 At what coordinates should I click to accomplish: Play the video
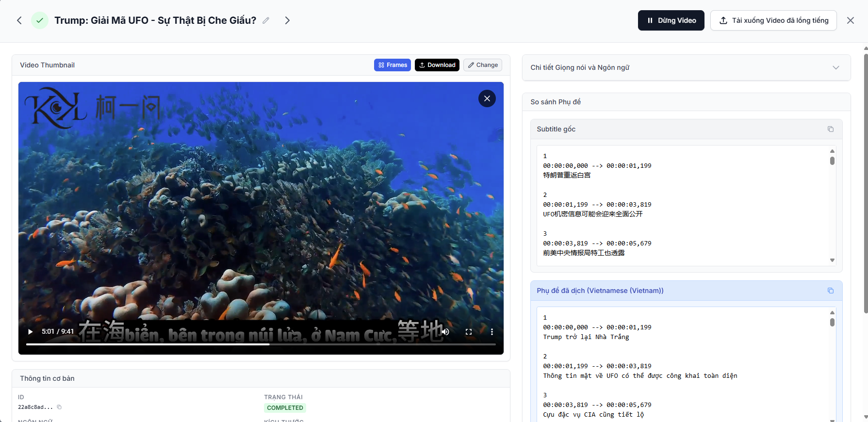(31, 332)
